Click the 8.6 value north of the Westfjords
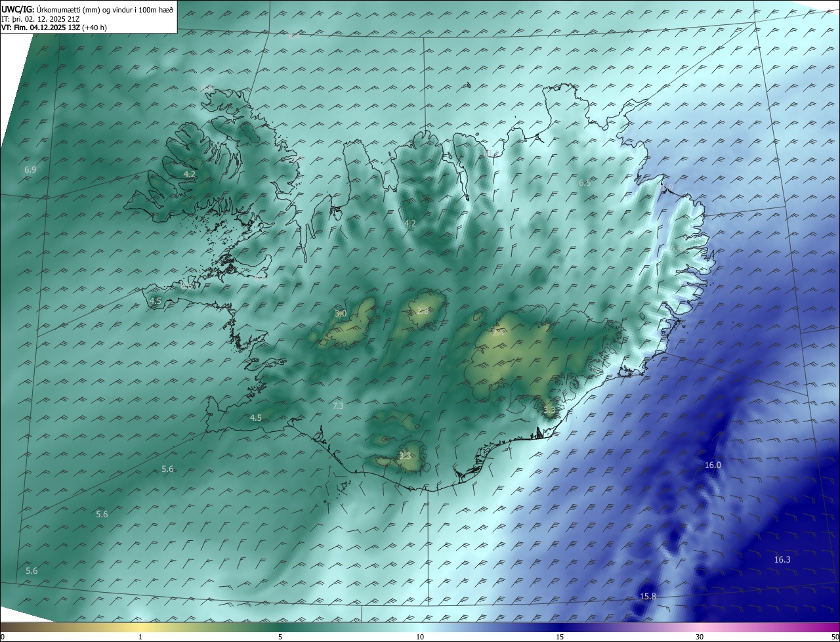Screen dimensions: 840x642 click(207, 89)
